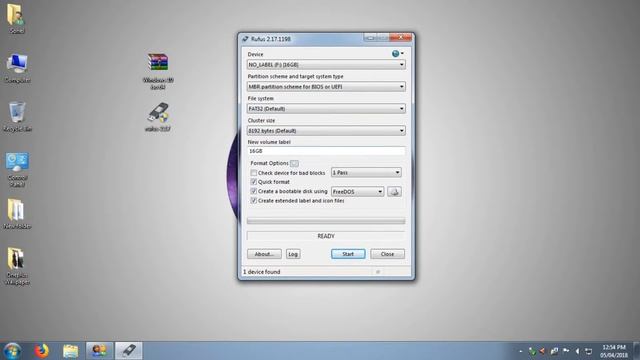Open the FreeDOS boot type dropdown

click(358, 191)
